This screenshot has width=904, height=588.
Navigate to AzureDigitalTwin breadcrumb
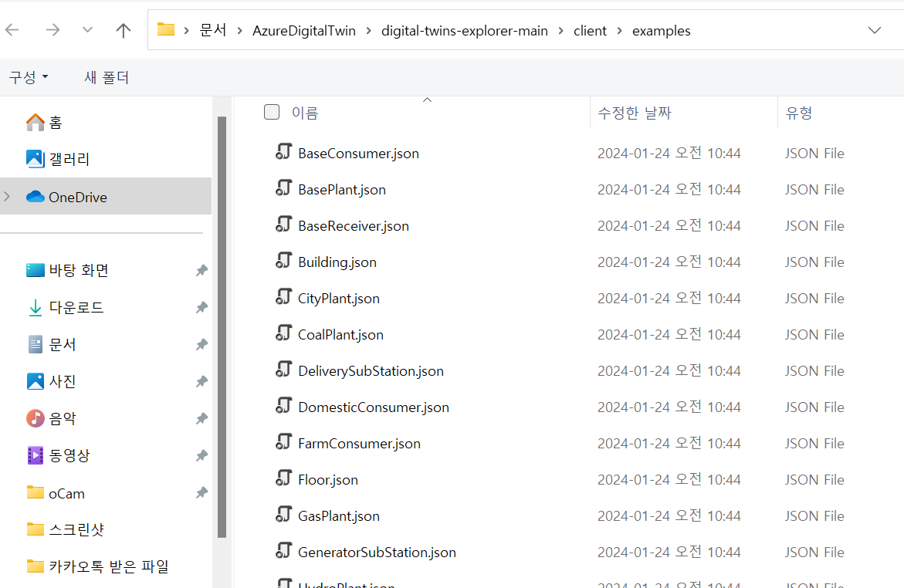coord(304,31)
